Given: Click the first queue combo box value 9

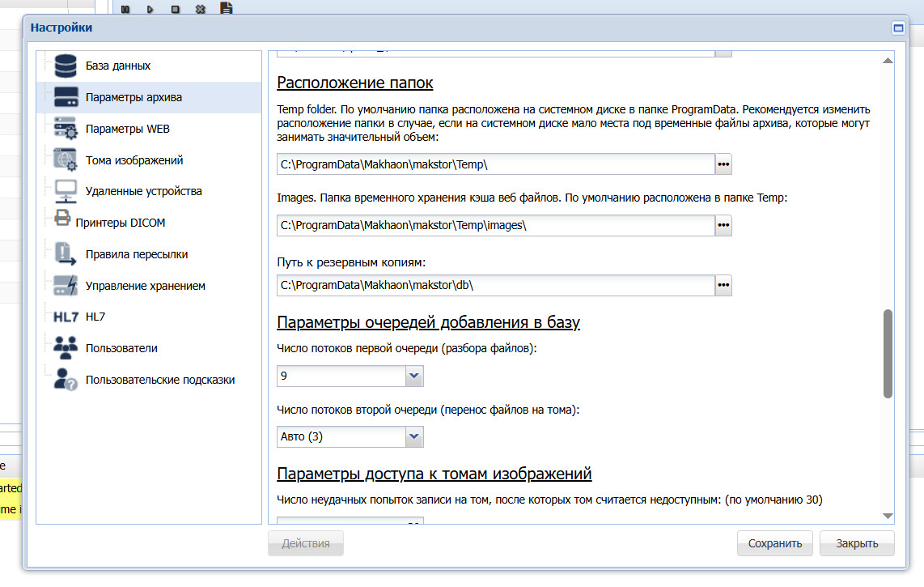Looking at the screenshot, I should coord(341,376).
